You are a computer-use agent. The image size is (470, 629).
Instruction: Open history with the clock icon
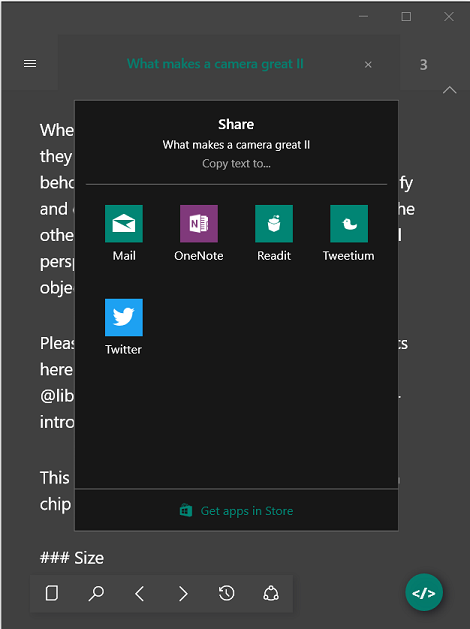click(227, 593)
